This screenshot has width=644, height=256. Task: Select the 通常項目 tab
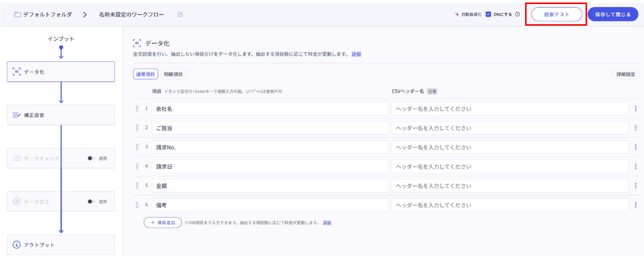[x=146, y=74]
